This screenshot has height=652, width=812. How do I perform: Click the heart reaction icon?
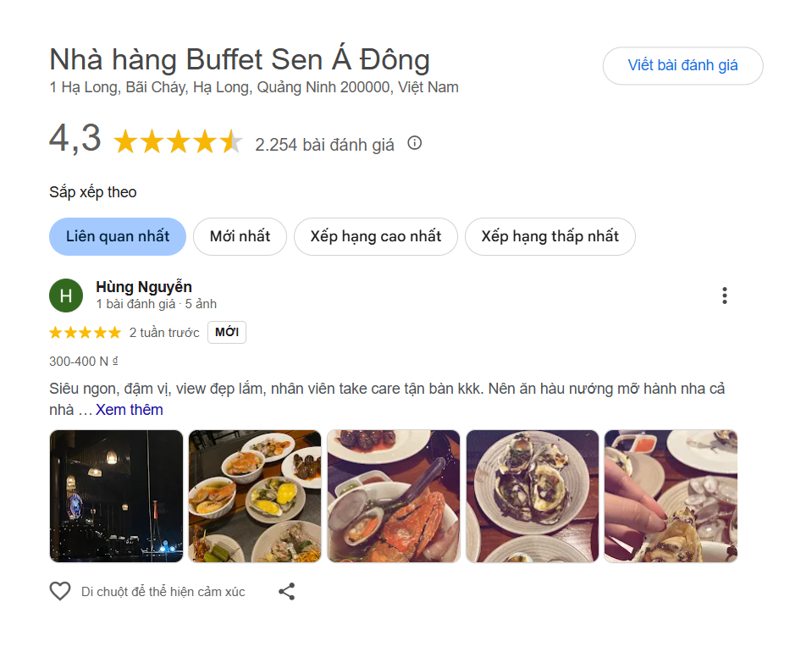tap(60, 591)
